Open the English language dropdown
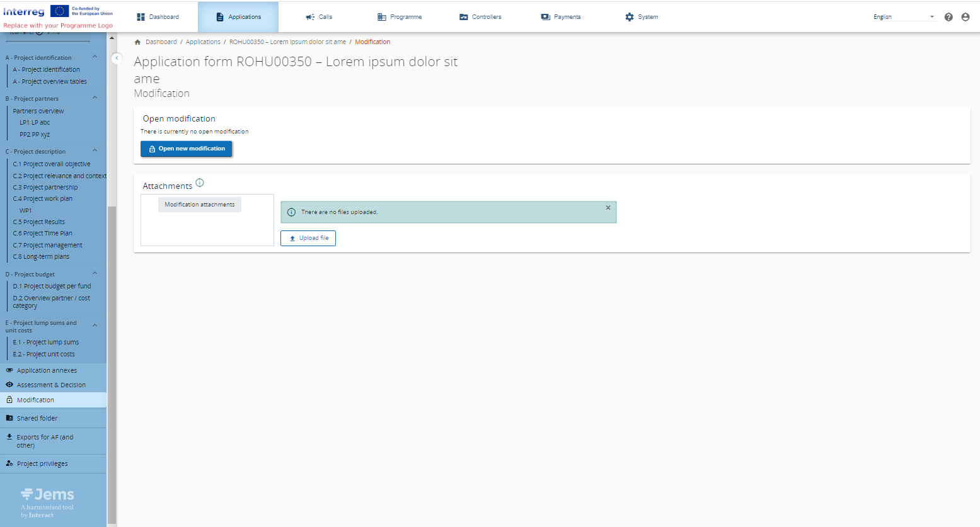 click(x=903, y=17)
